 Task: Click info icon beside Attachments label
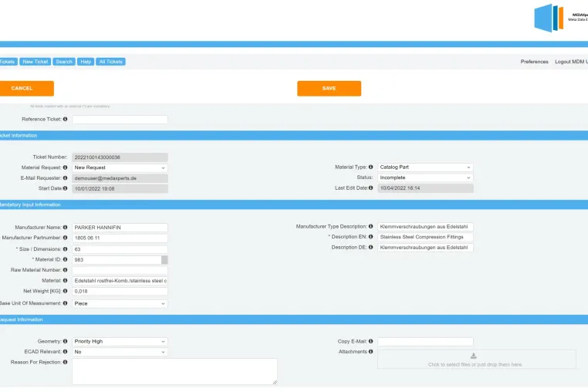tap(370, 352)
